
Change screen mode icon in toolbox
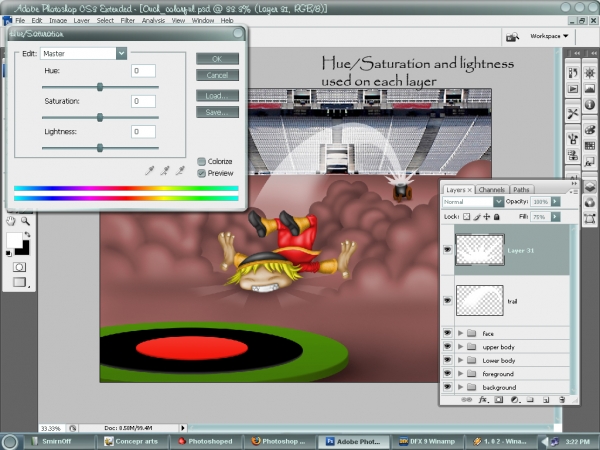[x=20, y=282]
